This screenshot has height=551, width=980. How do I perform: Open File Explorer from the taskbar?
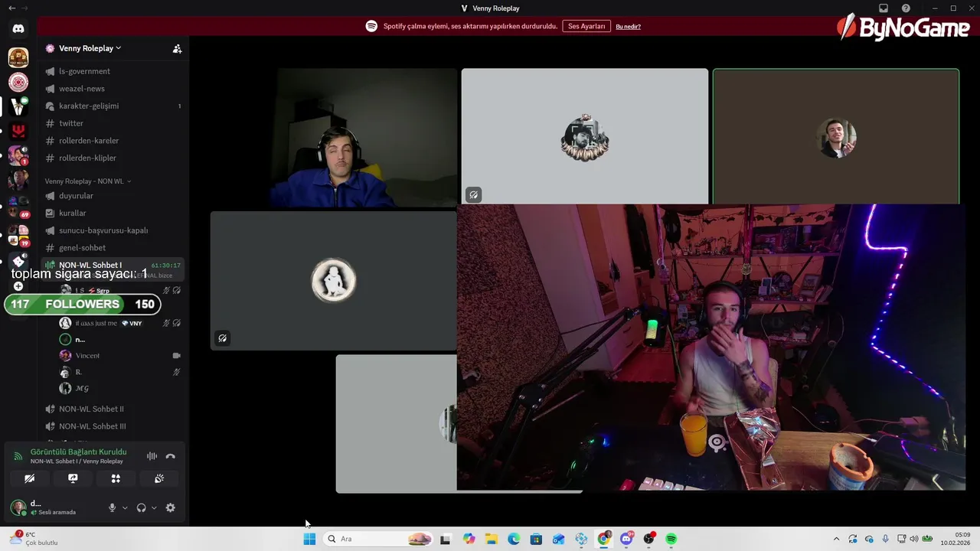pos(491,539)
